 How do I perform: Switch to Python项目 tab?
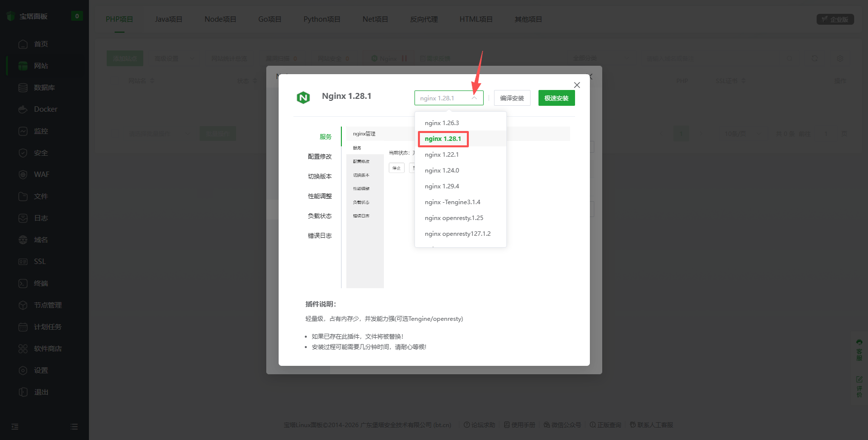coord(322,19)
